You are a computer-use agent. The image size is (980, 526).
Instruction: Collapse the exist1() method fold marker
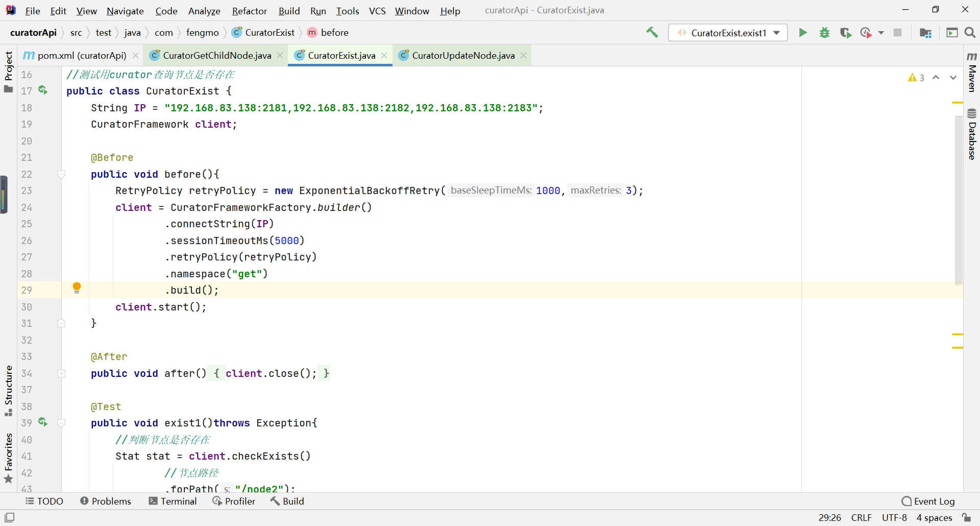click(61, 423)
